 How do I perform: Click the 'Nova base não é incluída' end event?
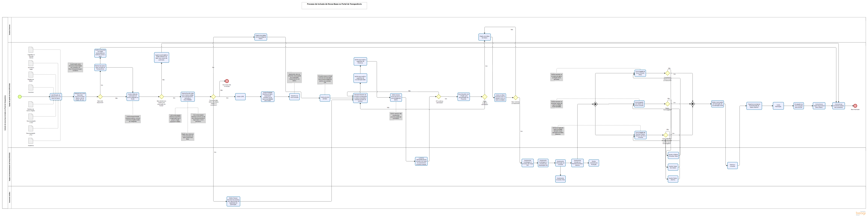[227, 81]
